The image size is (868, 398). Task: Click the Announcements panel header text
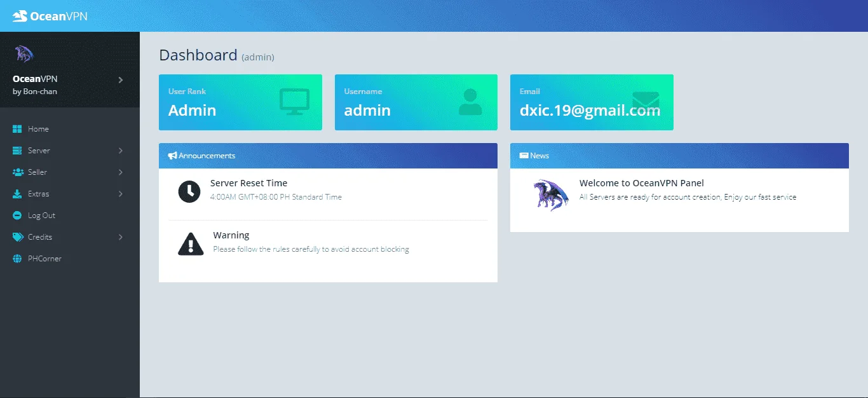(x=207, y=156)
